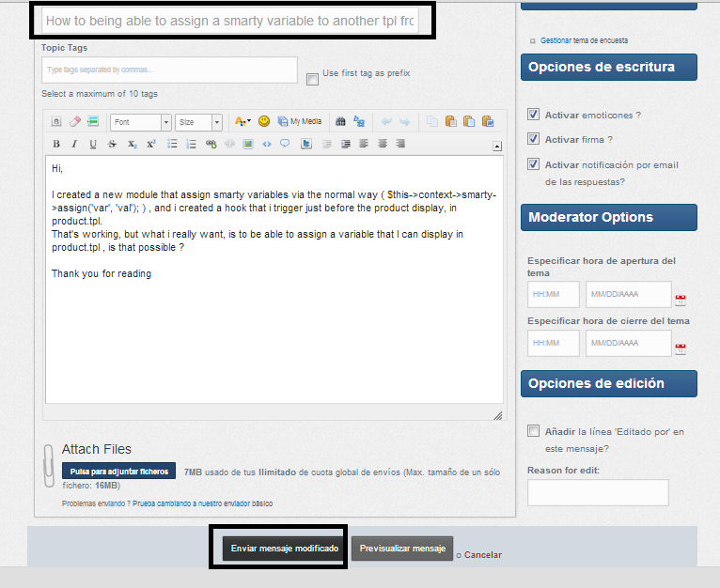Open find with binoculars icon

click(x=340, y=121)
